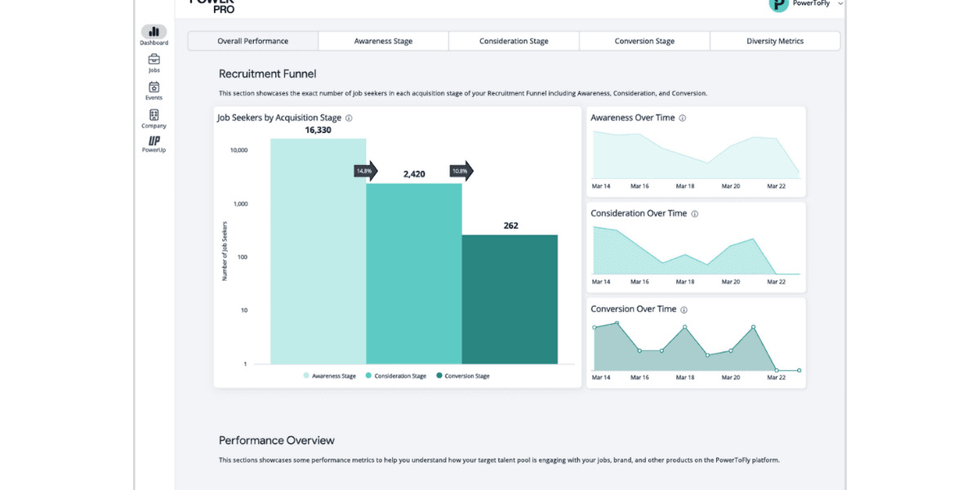
Task: Show info for Conversion Over Time
Action: tap(684, 310)
